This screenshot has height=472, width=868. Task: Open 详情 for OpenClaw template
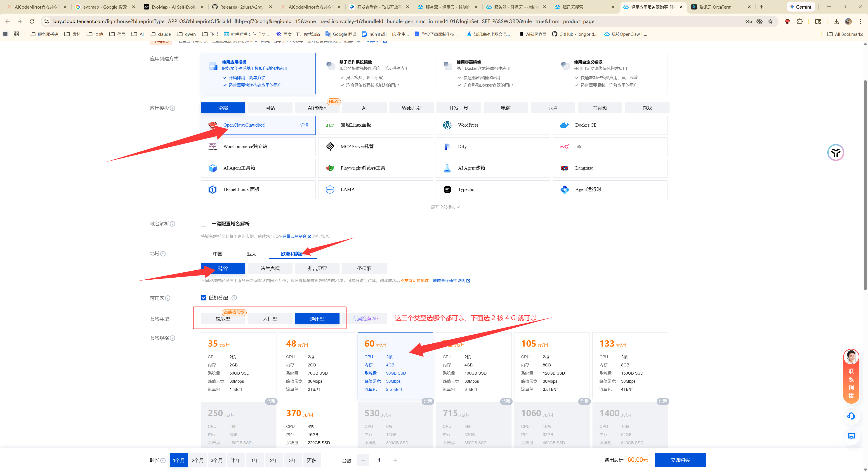pos(304,125)
